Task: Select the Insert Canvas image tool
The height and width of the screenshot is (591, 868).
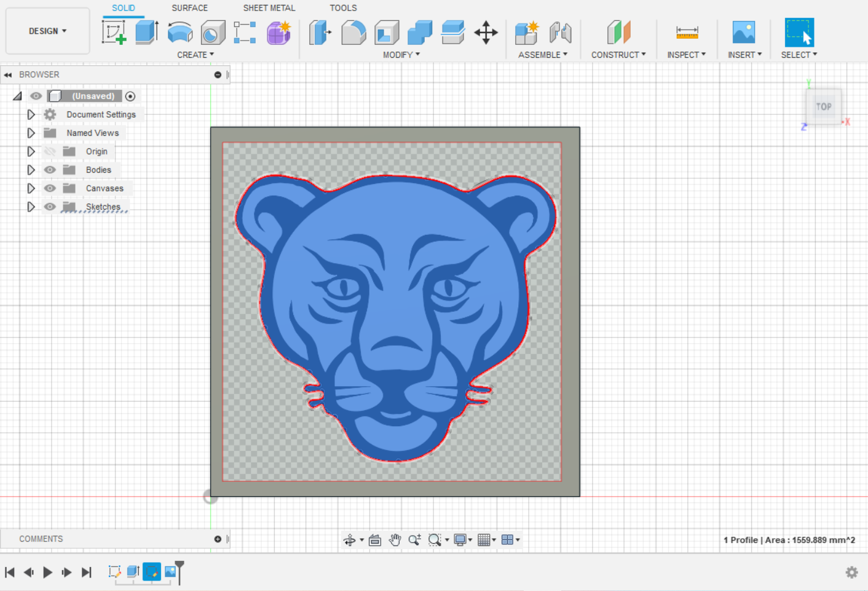Action: click(x=744, y=33)
